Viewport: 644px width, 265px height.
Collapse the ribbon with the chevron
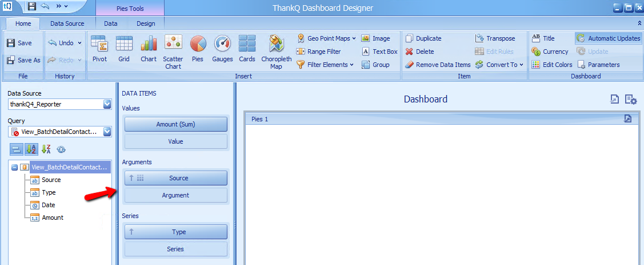tap(639, 23)
